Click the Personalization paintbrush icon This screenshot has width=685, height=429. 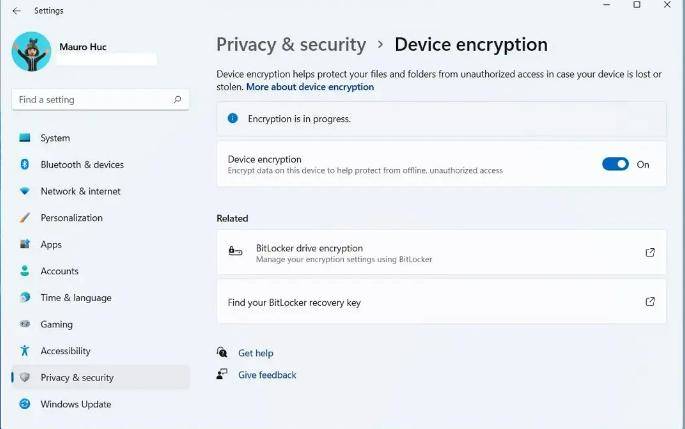[x=25, y=218]
